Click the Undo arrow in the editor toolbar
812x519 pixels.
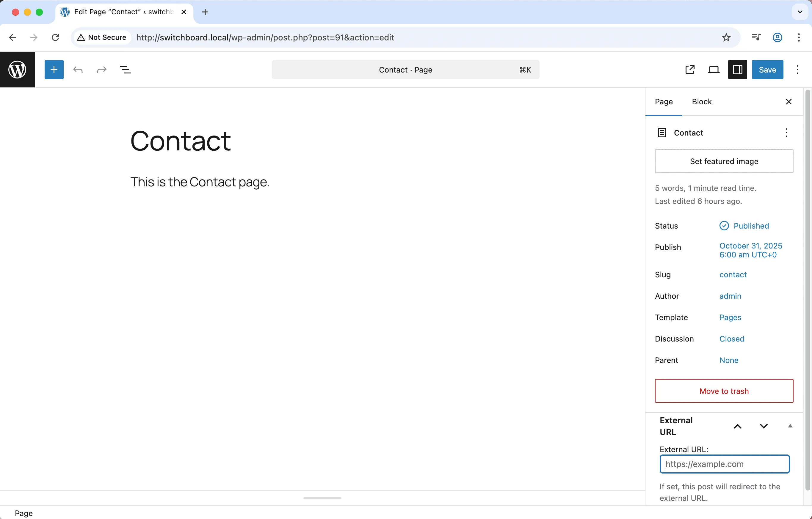tap(78, 70)
